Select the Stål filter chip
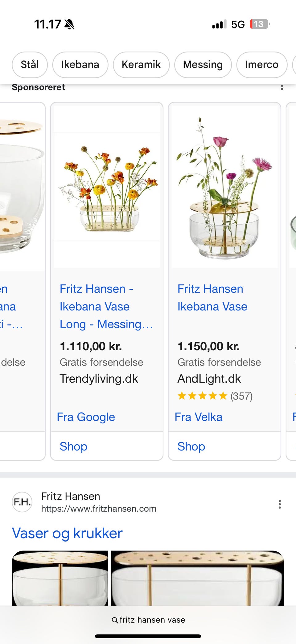 (x=30, y=65)
